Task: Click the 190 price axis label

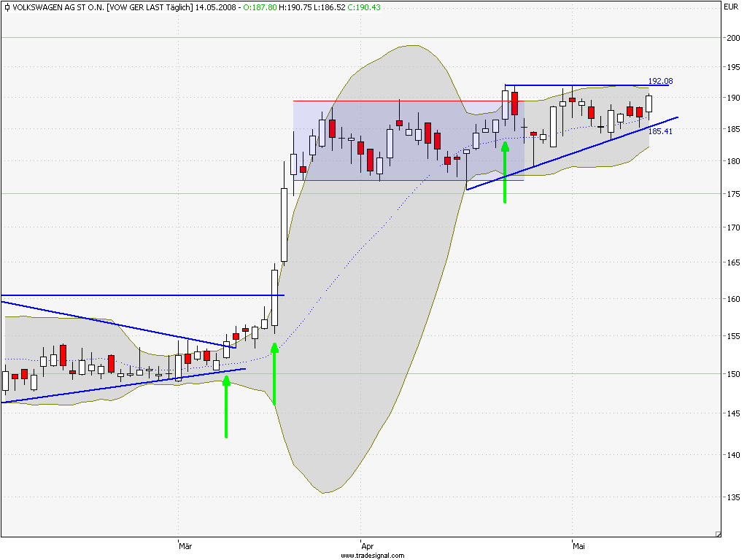Action: click(733, 98)
